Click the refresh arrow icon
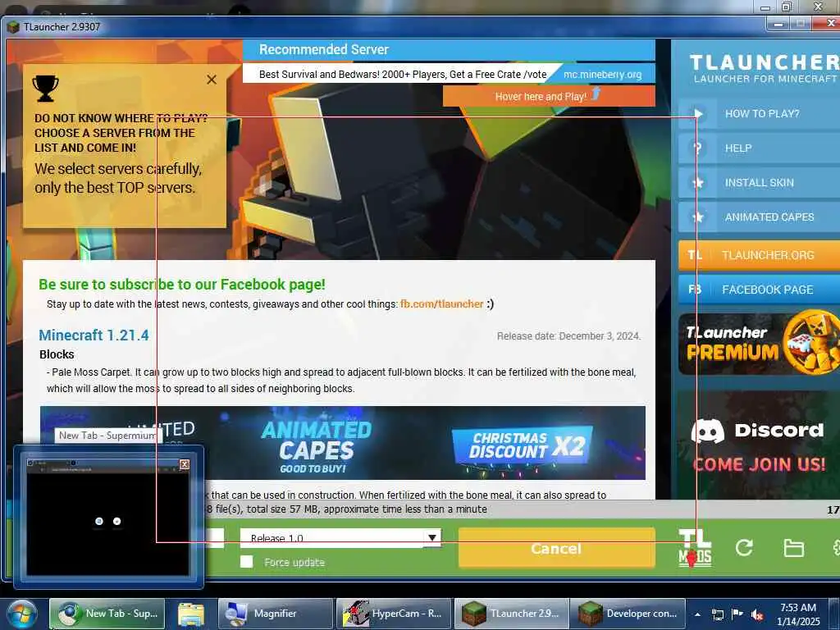840x630 pixels. (744, 547)
